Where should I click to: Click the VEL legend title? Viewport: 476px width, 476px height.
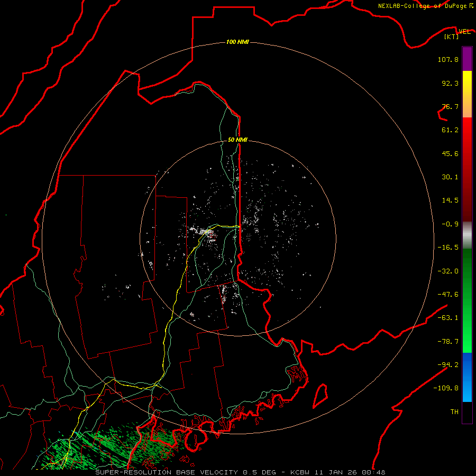click(464, 32)
